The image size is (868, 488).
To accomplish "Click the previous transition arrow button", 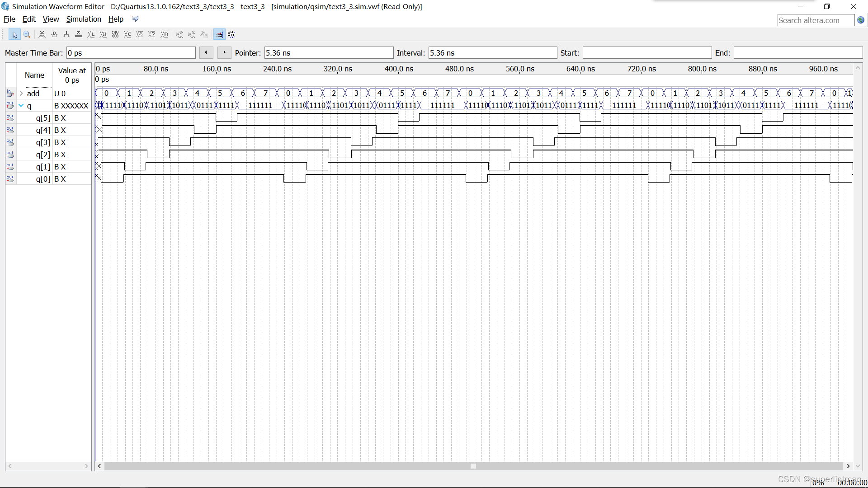I will click(206, 52).
